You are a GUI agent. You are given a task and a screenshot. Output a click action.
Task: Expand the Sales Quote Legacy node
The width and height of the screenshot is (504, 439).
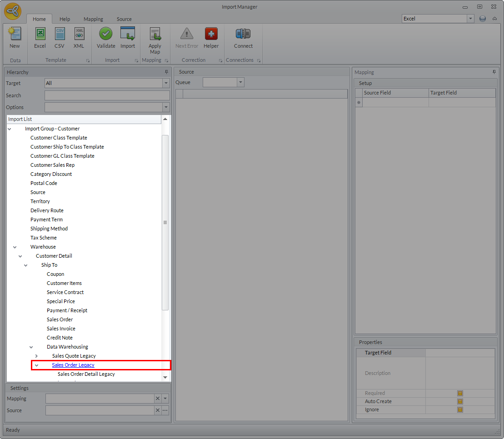pos(36,356)
